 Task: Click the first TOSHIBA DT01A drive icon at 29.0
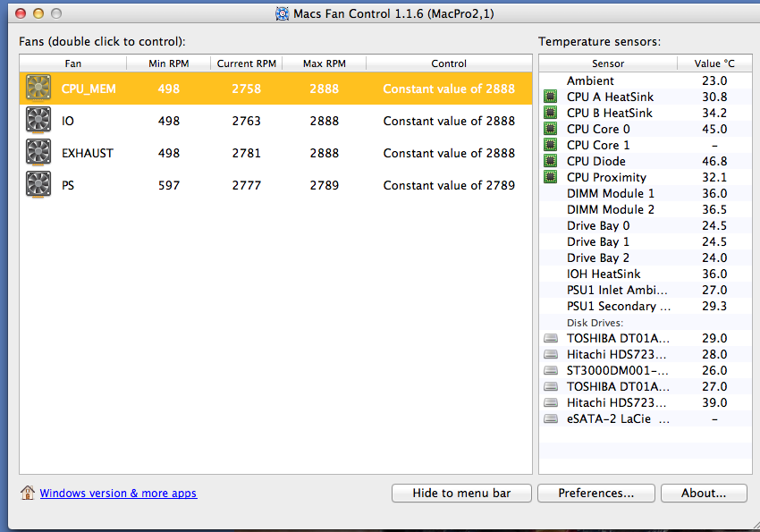pos(551,338)
